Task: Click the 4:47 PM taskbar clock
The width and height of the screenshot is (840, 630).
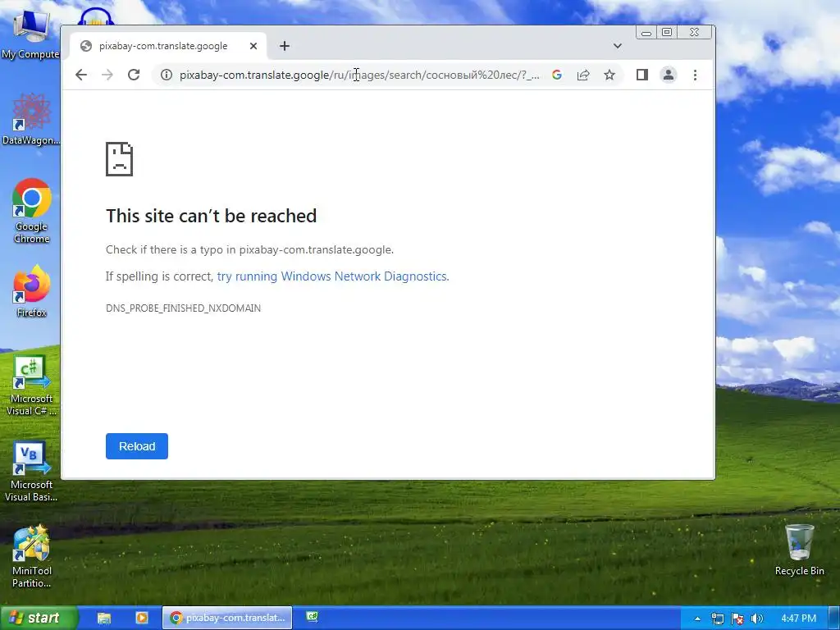Action: pyautogui.click(x=798, y=619)
